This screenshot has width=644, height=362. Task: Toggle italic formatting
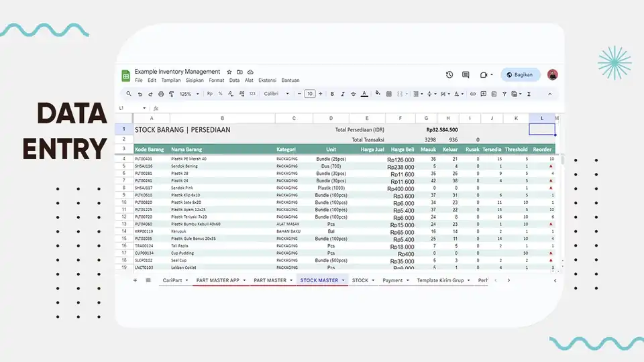tap(343, 94)
